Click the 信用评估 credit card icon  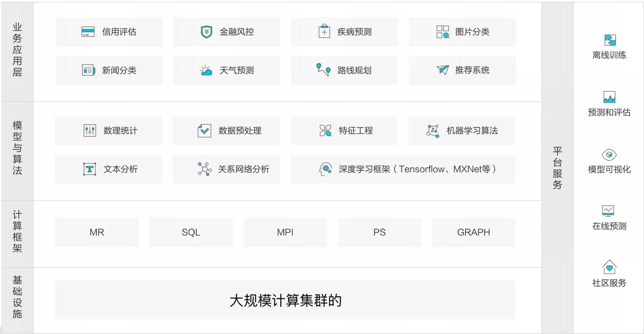88,32
